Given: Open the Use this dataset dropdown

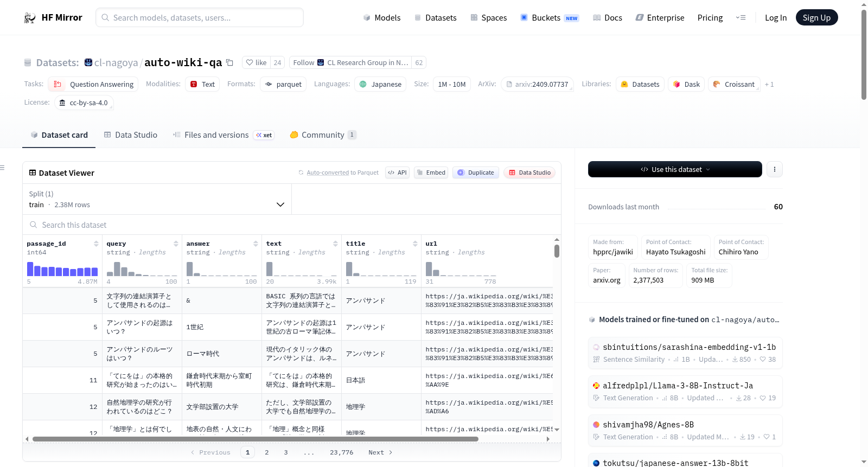Looking at the screenshot, I should 675,169.
